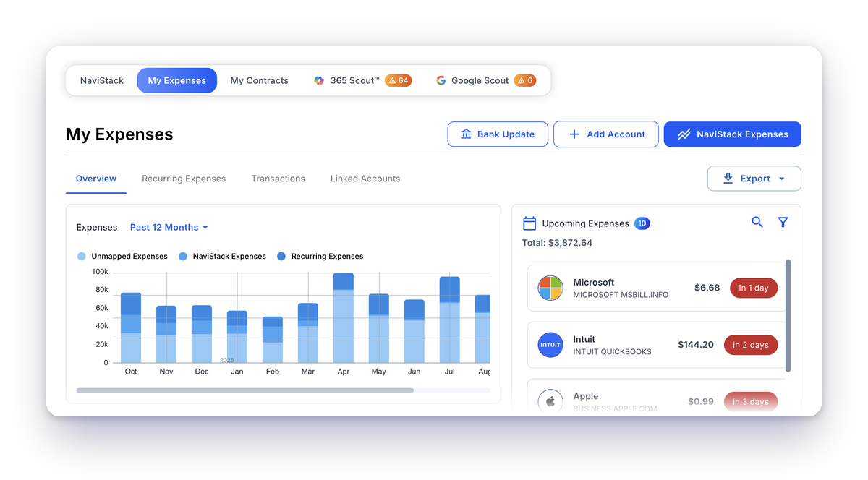Click the Apple logo icon
The height and width of the screenshot is (480, 868).
click(550, 401)
